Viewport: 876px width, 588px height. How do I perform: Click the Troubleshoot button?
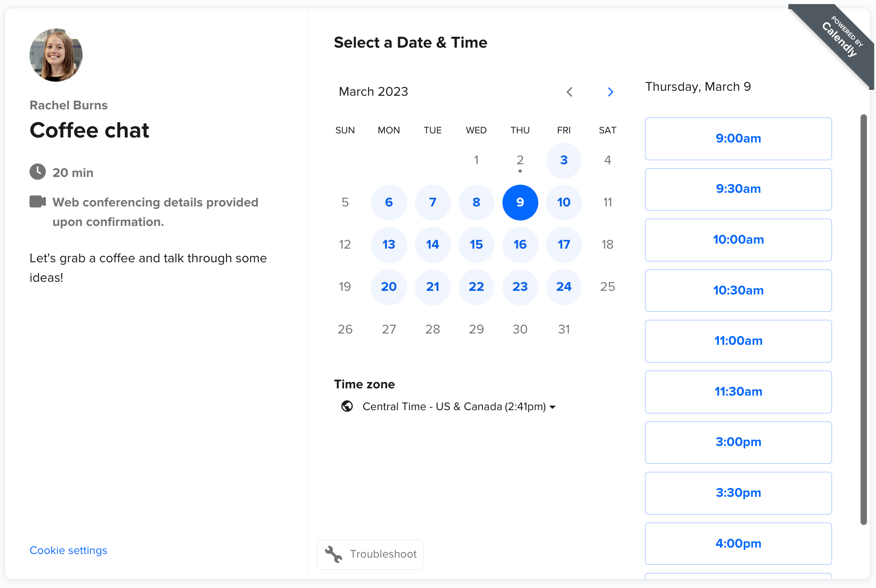[x=370, y=554]
